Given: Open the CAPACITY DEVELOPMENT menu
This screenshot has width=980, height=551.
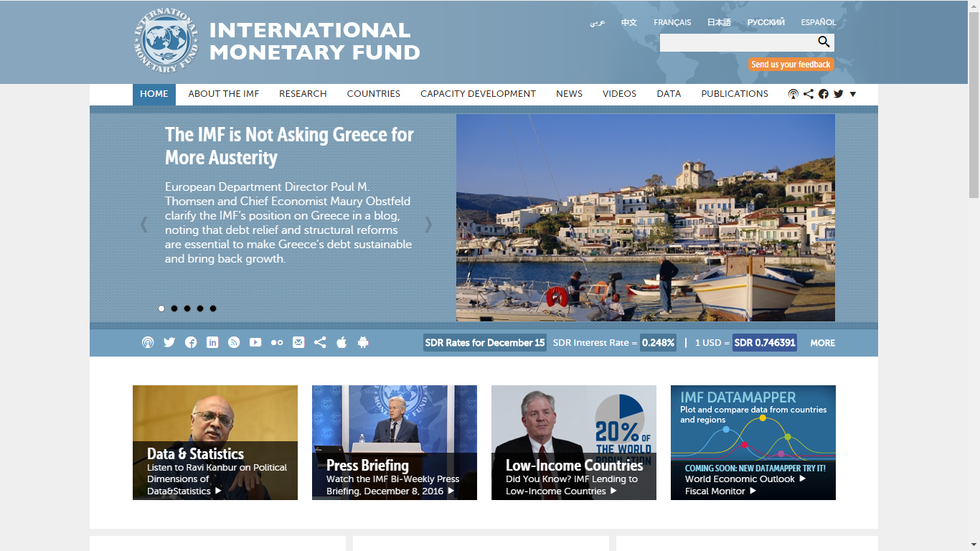Looking at the screenshot, I should click(478, 94).
